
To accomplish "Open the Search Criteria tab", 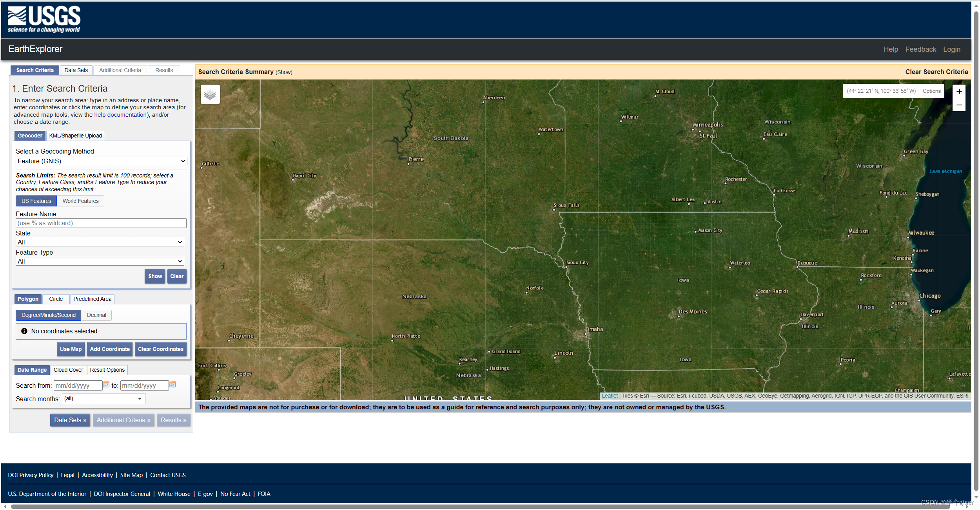I will point(34,70).
